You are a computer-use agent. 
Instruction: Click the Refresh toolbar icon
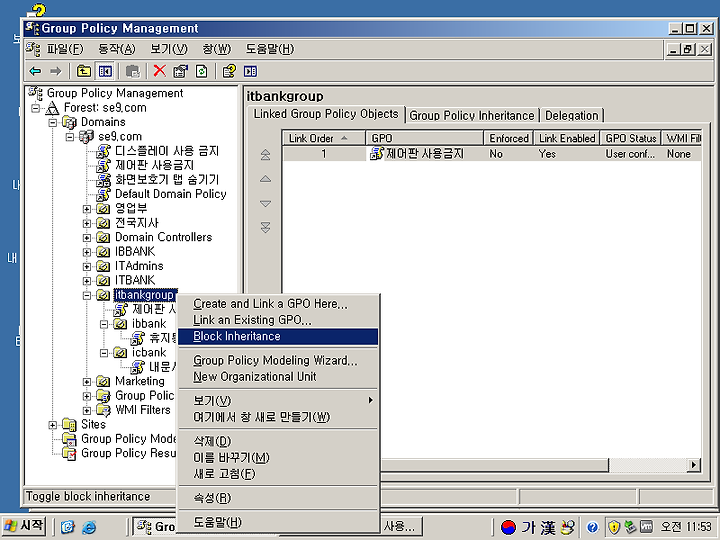point(202,71)
